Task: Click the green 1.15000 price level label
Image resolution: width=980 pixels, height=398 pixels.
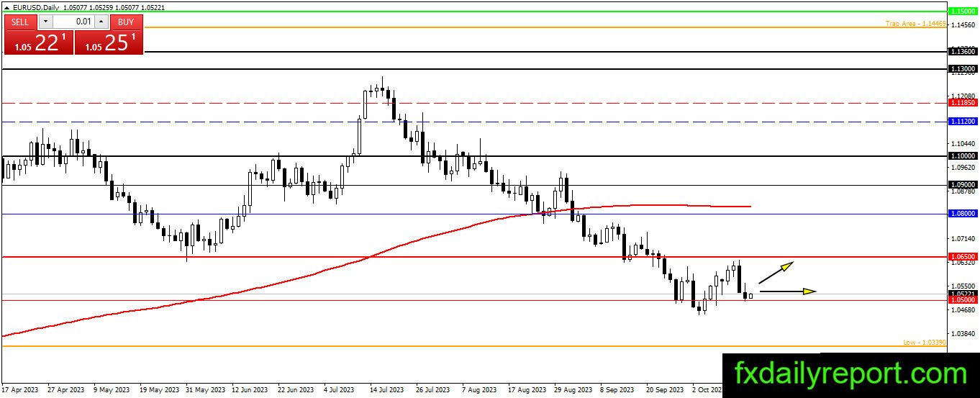Action: pos(963,12)
